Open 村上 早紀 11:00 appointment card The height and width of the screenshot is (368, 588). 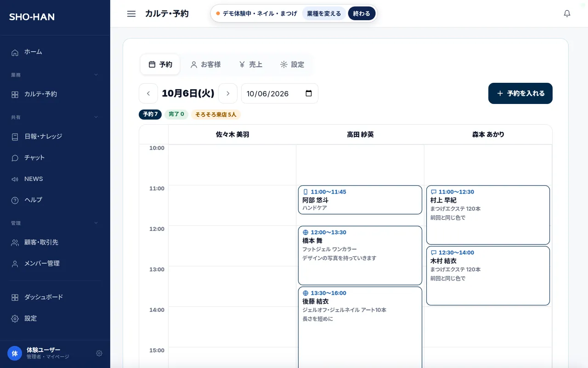[488, 215]
